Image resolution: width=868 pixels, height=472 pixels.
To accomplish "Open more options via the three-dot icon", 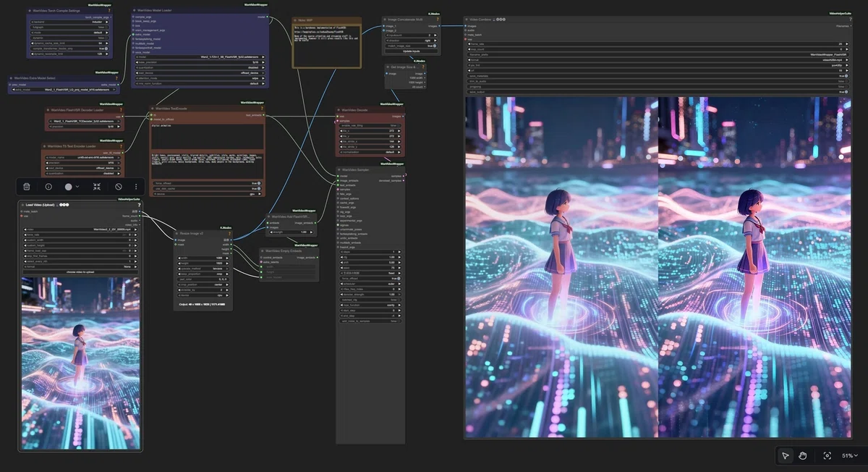I will click(x=136, y=186).
